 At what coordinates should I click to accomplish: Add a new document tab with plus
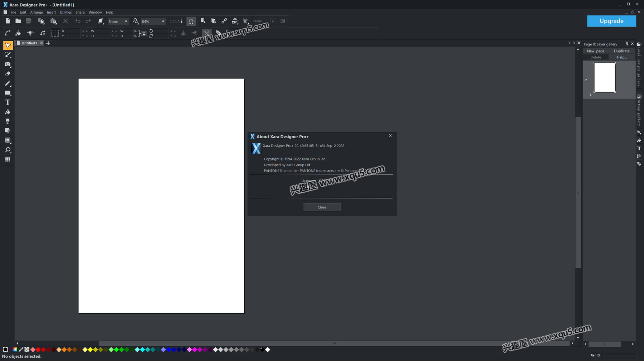tap(48, 43)
